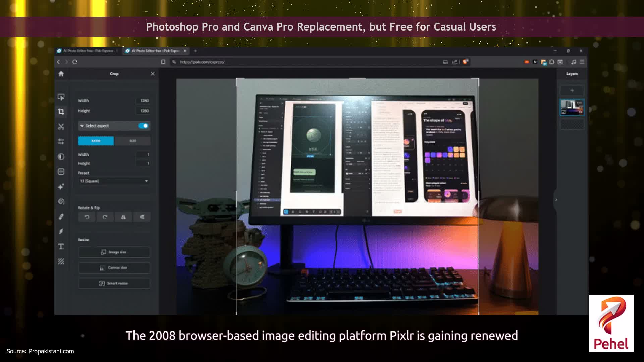
Task: Click the Image size button
Action: 114,252
